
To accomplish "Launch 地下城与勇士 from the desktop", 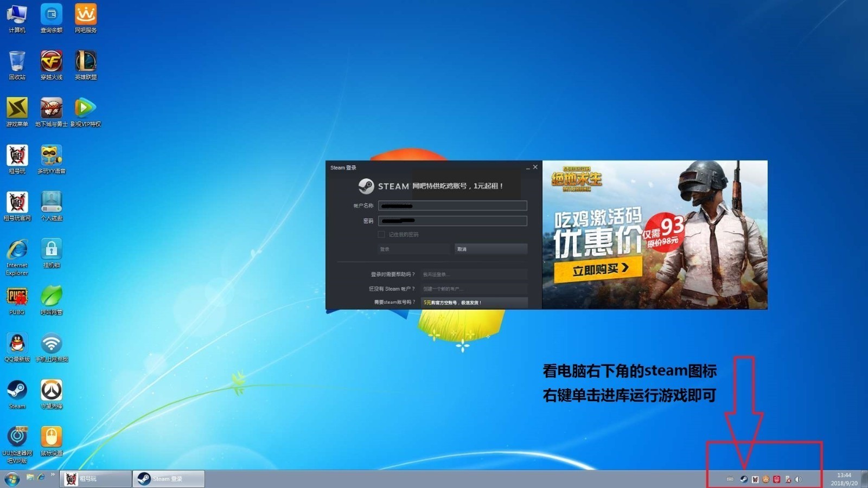I will click(52, 112).
